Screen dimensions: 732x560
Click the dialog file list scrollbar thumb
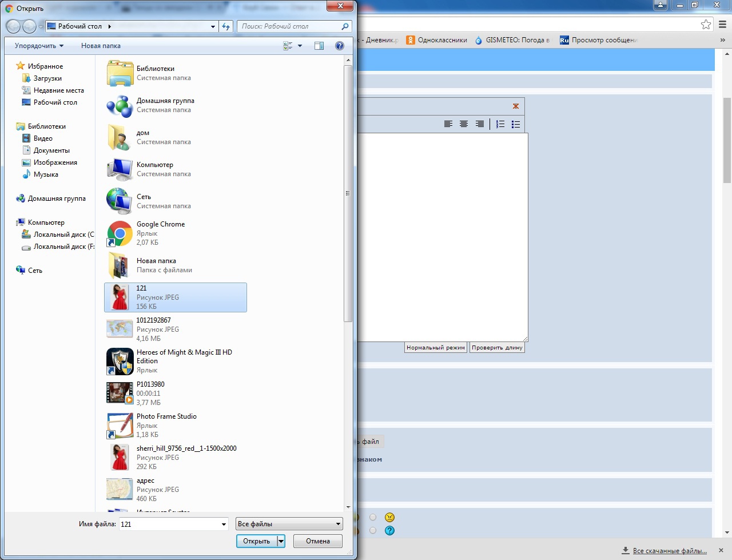[x=348, y=193]
